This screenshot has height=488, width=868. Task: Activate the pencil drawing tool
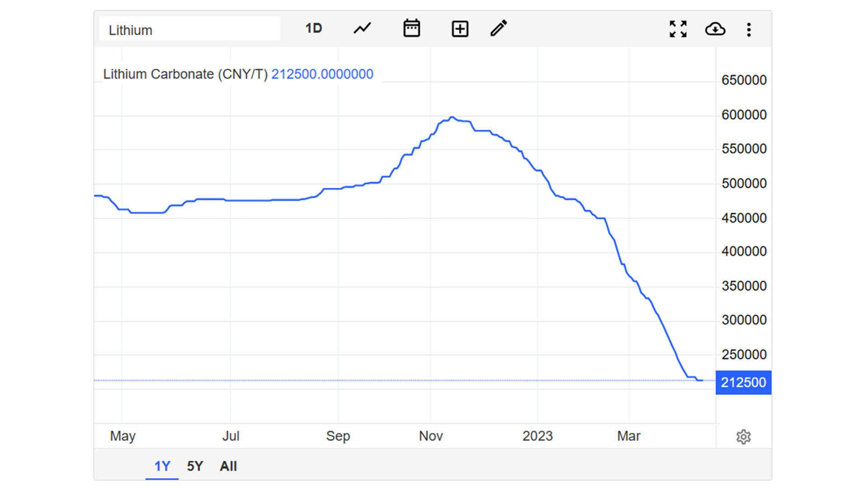499,28
